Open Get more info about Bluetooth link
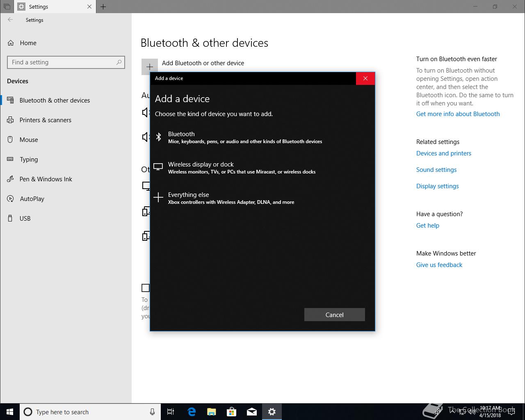525x420 pixels. coord(458,114)
